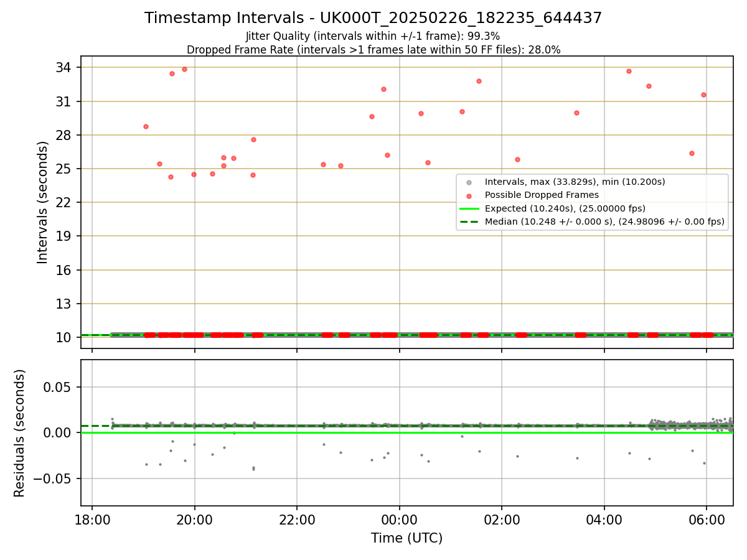Select the Jitter Quality 99.3% subtitle line

tap(373, 36)
